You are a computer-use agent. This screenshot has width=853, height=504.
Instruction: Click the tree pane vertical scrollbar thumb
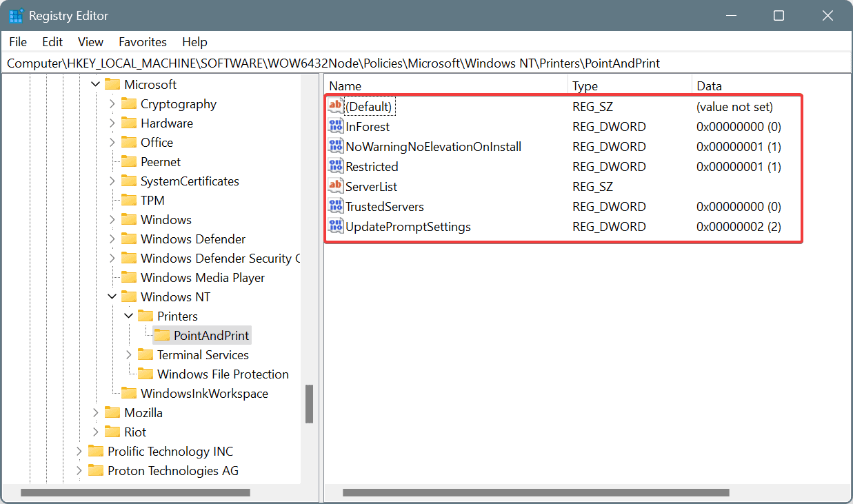(310, 403)
